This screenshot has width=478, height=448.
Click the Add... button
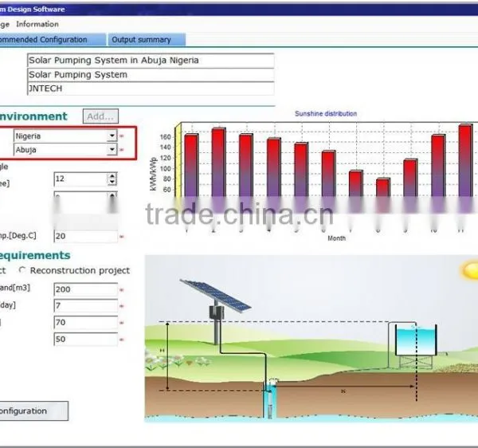pyautogui.click(x=100, y=116)
